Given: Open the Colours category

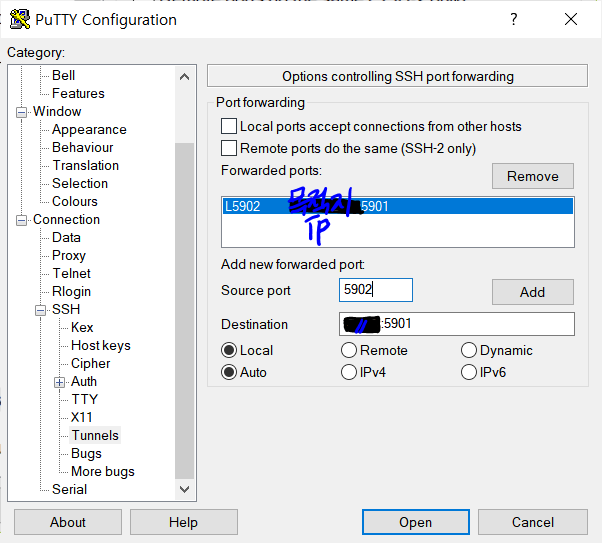Looking at the screenshot, I should pyautogui.click(x=75, y=201).
